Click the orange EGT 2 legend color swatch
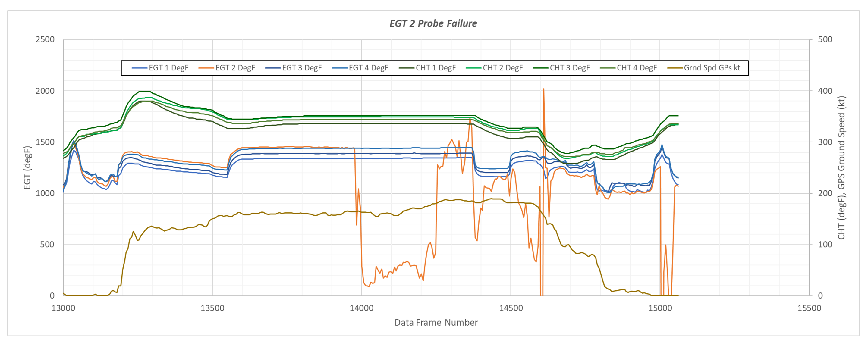The height and width of the screenshot is (347, 868). coord(206,68)
